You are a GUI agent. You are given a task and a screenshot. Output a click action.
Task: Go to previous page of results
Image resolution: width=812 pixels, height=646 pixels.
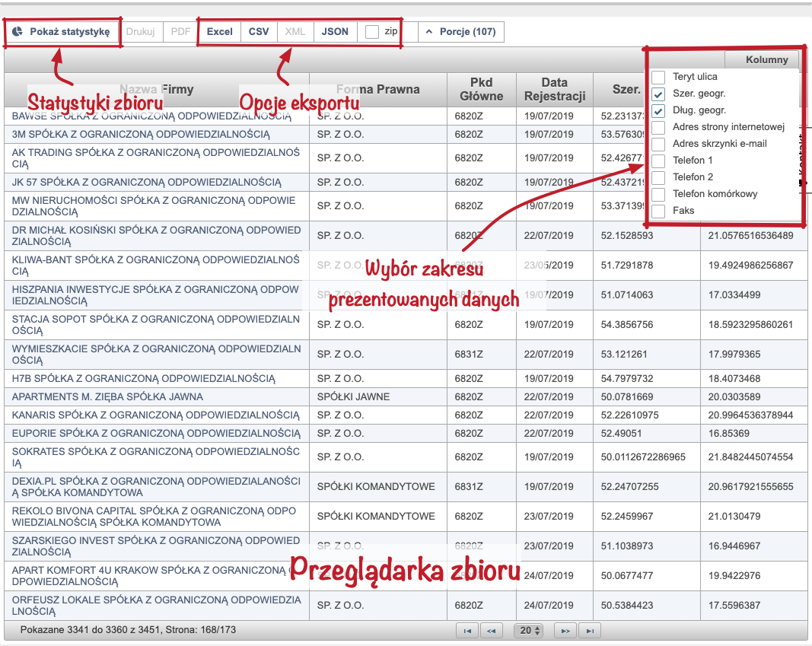click(x=492, y=630)
